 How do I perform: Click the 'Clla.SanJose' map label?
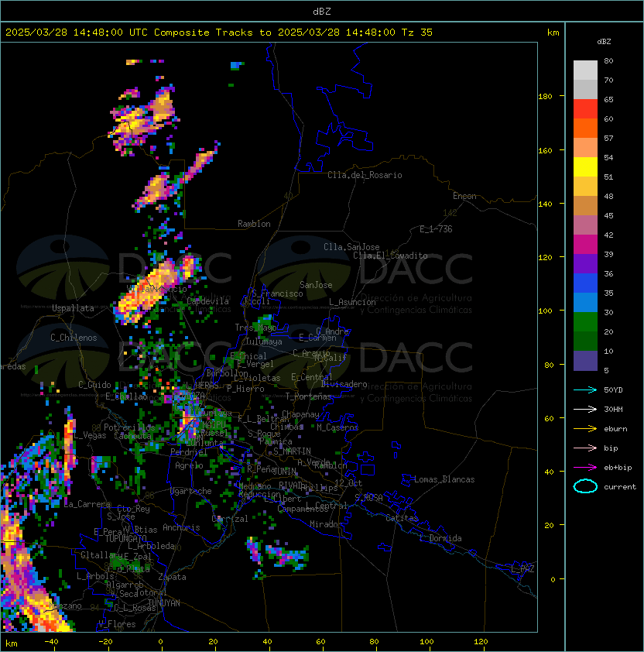[x=351, y=247]
